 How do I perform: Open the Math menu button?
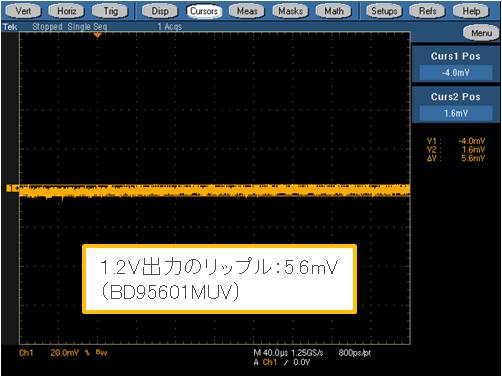coord(334,11)
